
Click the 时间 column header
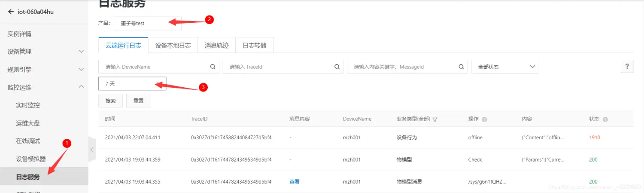[110, 119]
